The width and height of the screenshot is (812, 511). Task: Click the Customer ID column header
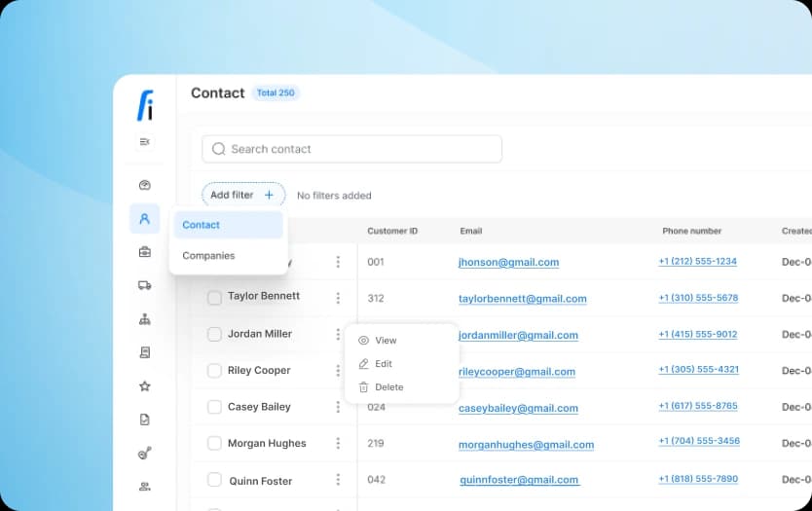pyautogui.click(x=392, y=231)
